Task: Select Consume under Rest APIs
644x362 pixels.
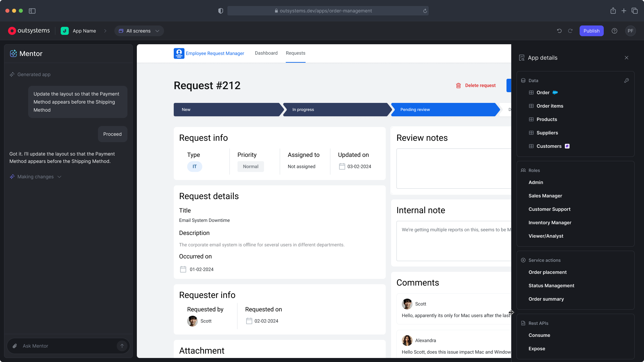Action: (x=539, y=335)
